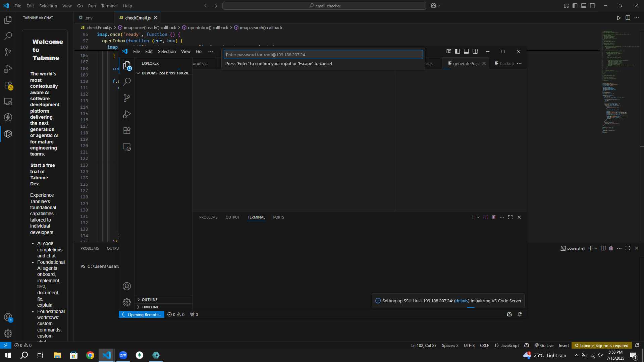Open more editor actions in SSH window tabs
The height and width of the screenshot is (362, 644).
point(519,63)
